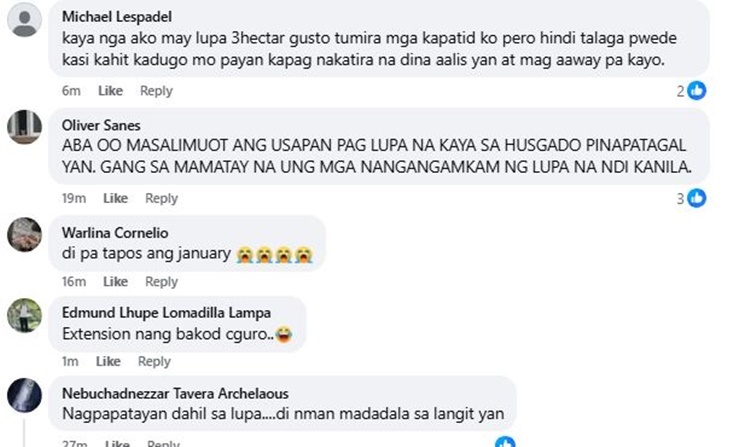Open Michael Lespadel's profile picture

pyautogui.click(x=24, y=20)
